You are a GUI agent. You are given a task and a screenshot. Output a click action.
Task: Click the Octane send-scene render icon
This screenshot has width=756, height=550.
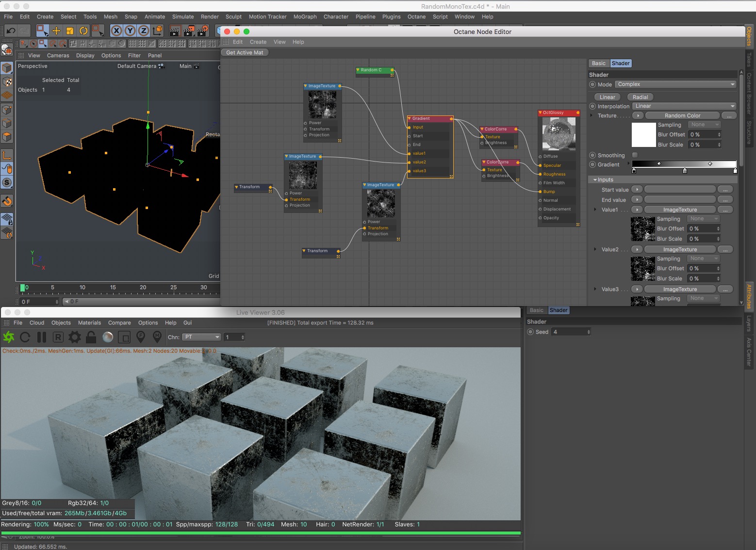pyautogui.click(x=9, y=337)
